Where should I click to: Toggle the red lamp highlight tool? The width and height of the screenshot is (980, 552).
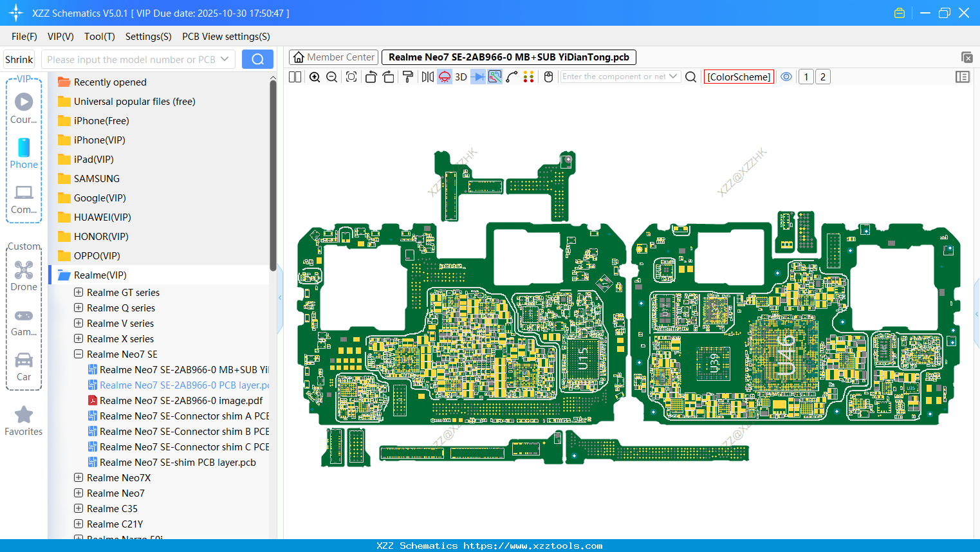point(445,77)
